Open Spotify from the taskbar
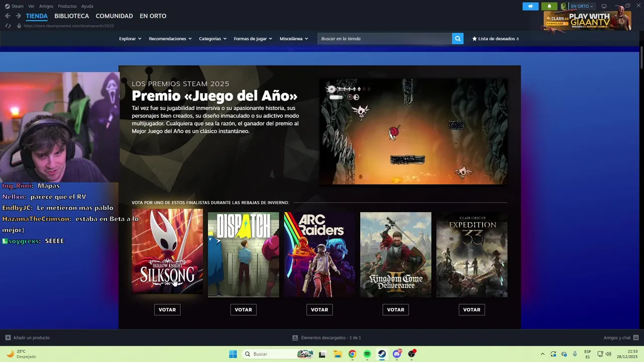The height and width of the screenshot is (362, 644). (367, 354)
